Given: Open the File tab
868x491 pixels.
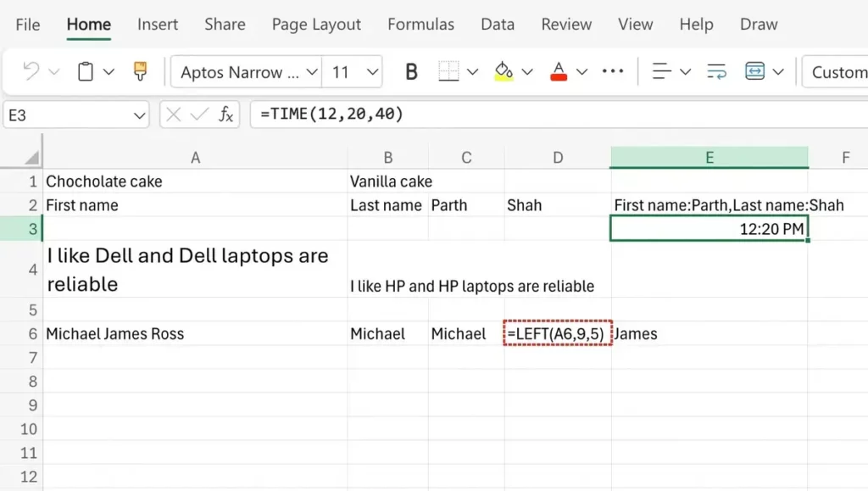Looking at the screenshot, I should coord(28,25).
